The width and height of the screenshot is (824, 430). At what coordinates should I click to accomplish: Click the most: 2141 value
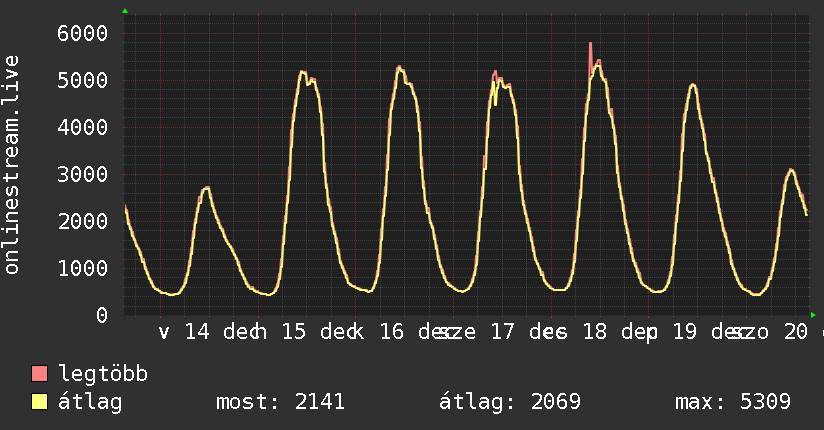click(x=280, y=402)
